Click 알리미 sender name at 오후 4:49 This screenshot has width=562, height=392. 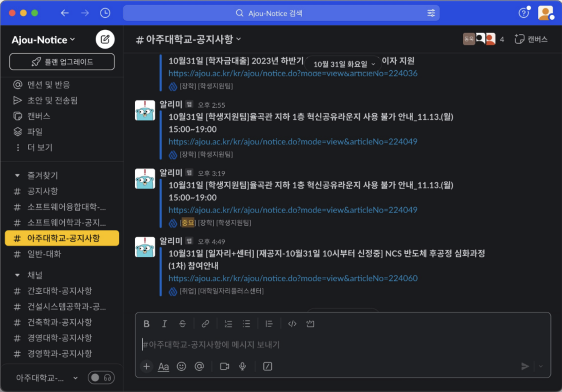pyautogui.click(x=171, y=241)
